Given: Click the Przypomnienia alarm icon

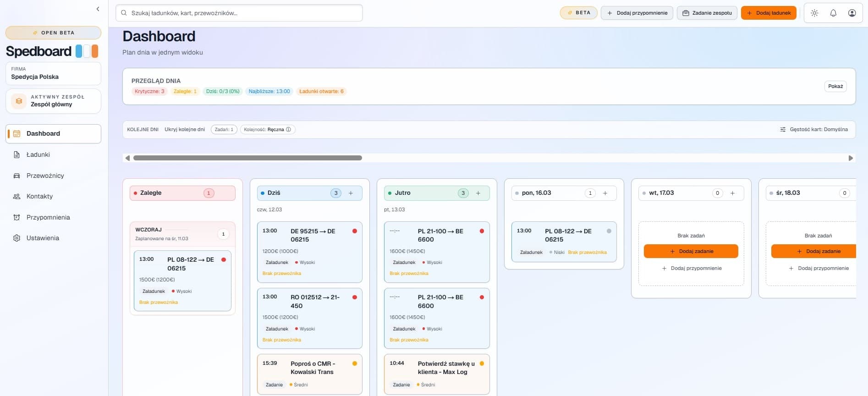Looking at the screenshot, I should pos(17,217).
